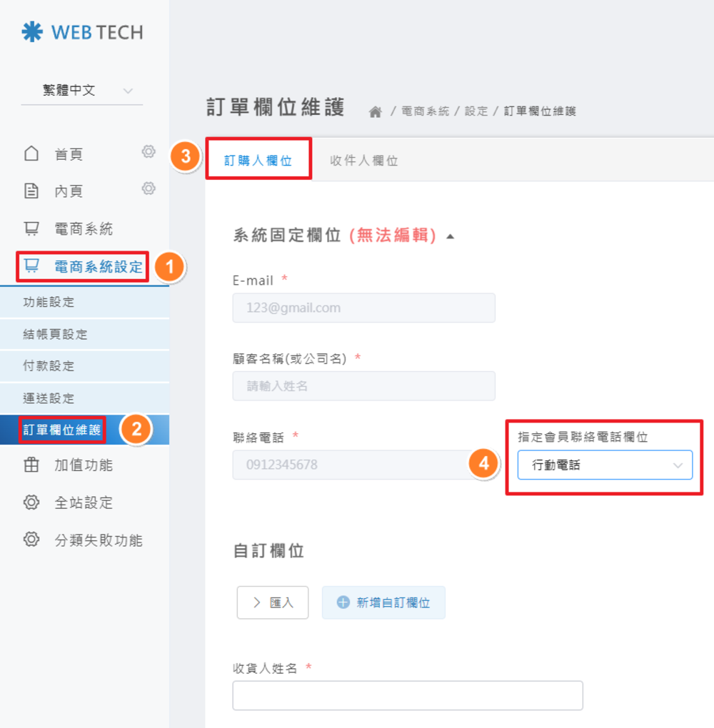Image resolution: width=714 pixels, height=728 pixels.
Task: Open 功能設定 in the sidebar submenu
Action: 49,302
